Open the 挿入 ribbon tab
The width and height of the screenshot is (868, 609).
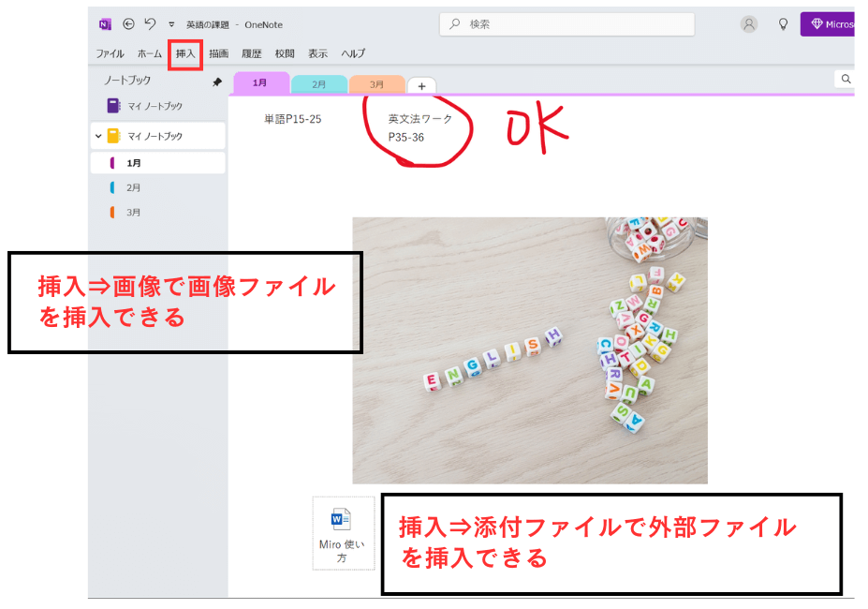click(x=185, y=54)
